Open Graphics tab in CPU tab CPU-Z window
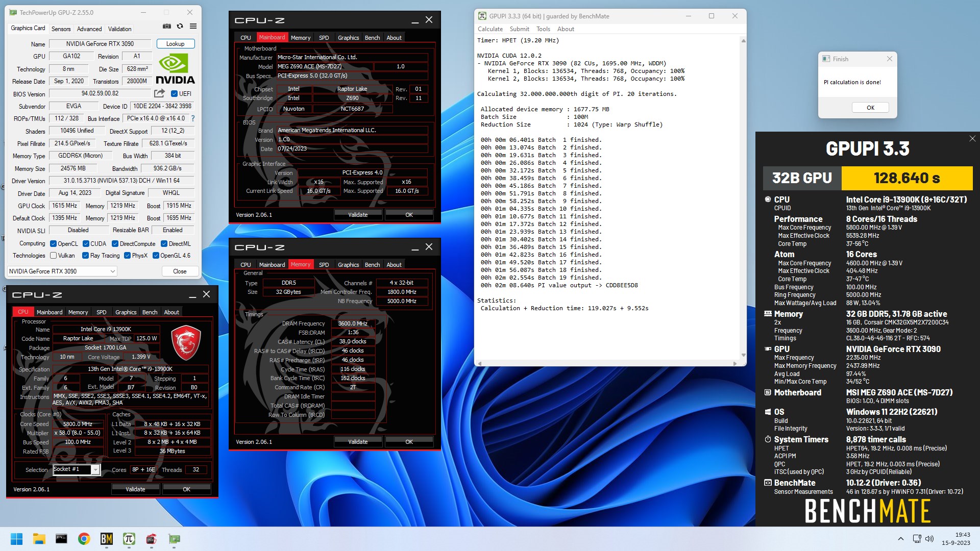The width and height of the screenshot is (980, 551). click(x=126, y=312)
